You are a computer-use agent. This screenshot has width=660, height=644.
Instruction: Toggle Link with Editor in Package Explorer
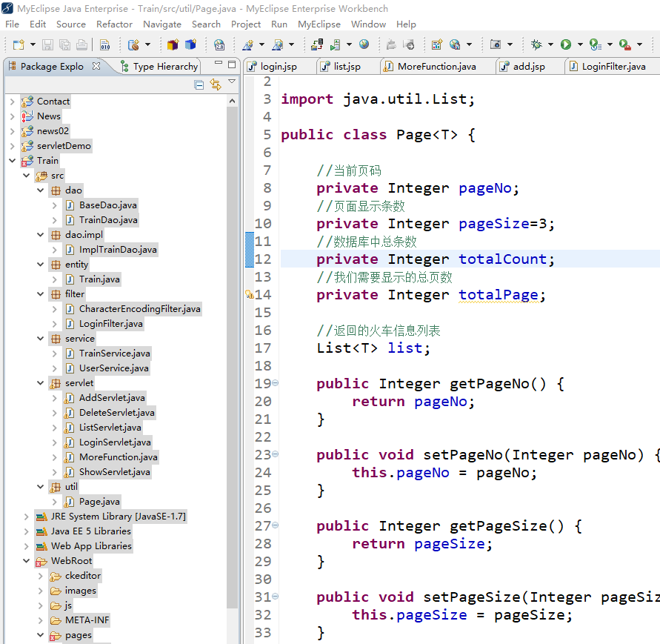point(216,85)
